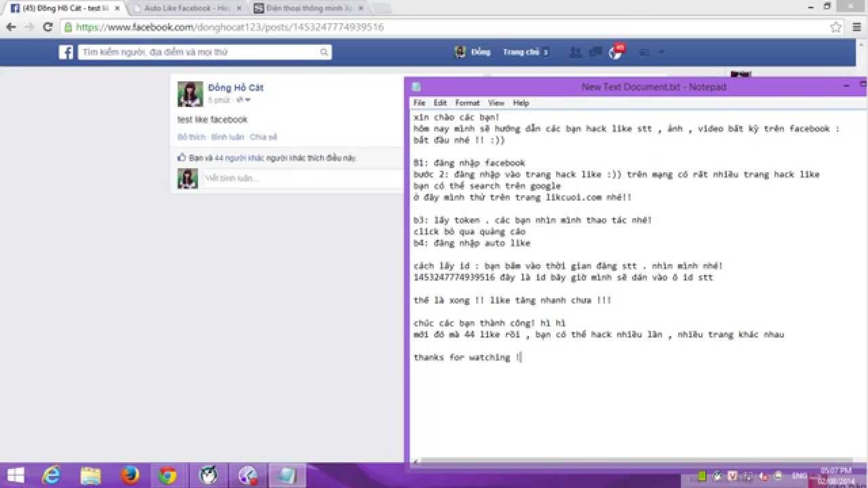Close the Auto Like Facebook tab
Image resolution: width=868 pixels, height=488 pixels.
239,8
